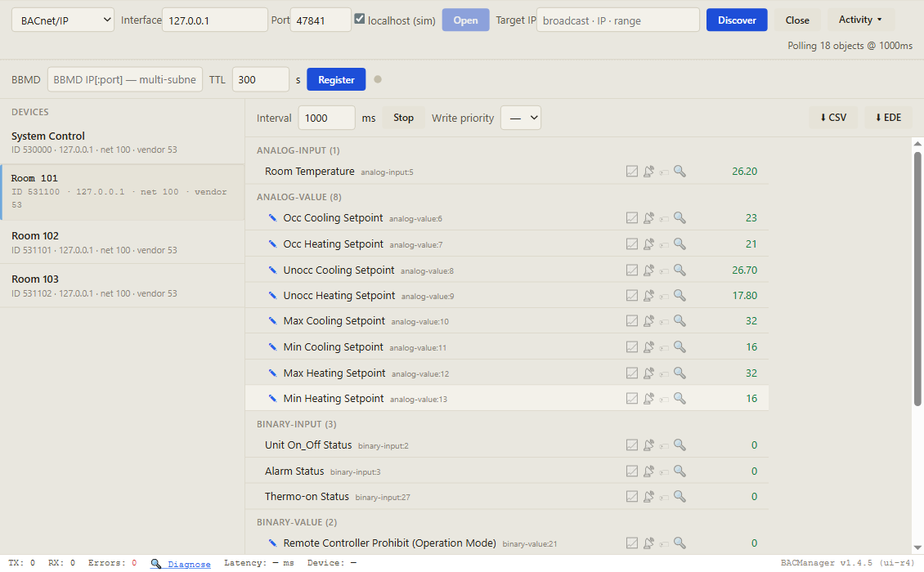Inspect Unit On_Off Status with the magnifier

pyautogui.click(x=680, y=445)
